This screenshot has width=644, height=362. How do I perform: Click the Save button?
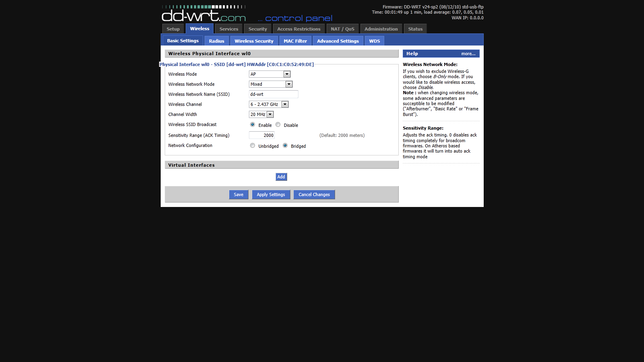click(x=238, y=194)
